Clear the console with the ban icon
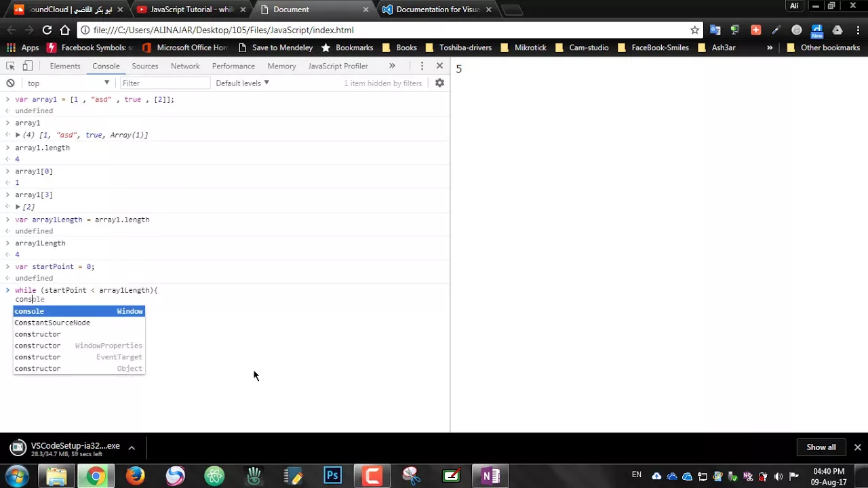Viewport: 868px width, 488px height. point(10,83)
